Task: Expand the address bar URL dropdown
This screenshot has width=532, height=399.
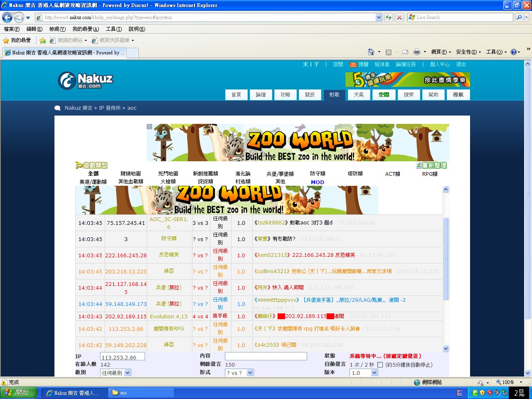Action: [x=379, y=17]
